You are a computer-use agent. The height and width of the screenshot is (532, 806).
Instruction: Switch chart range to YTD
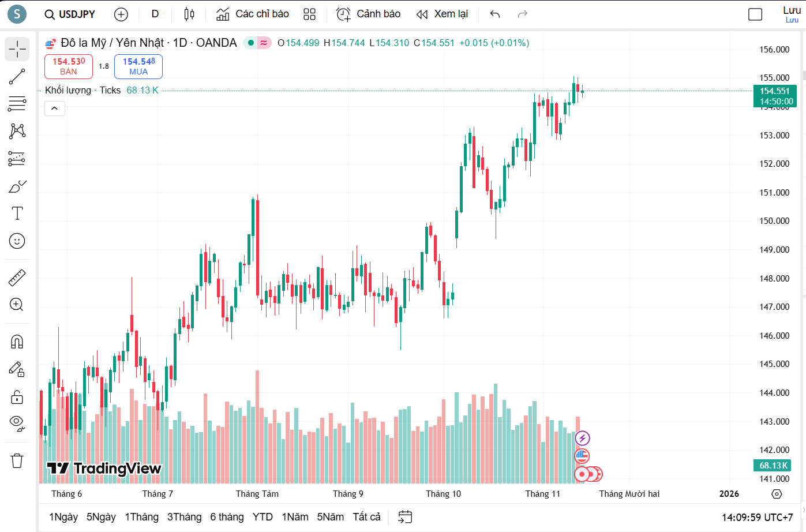(263, 517)
